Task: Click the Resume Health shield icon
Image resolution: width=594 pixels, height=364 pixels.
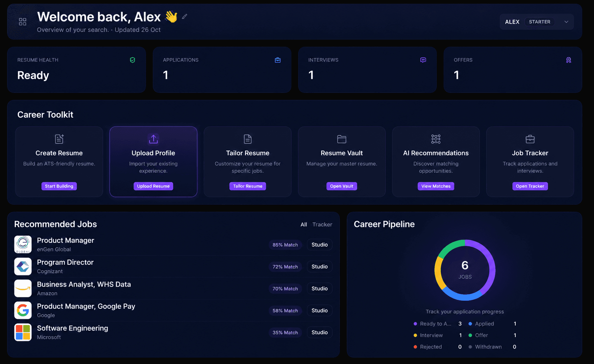Action: [132, 60]
